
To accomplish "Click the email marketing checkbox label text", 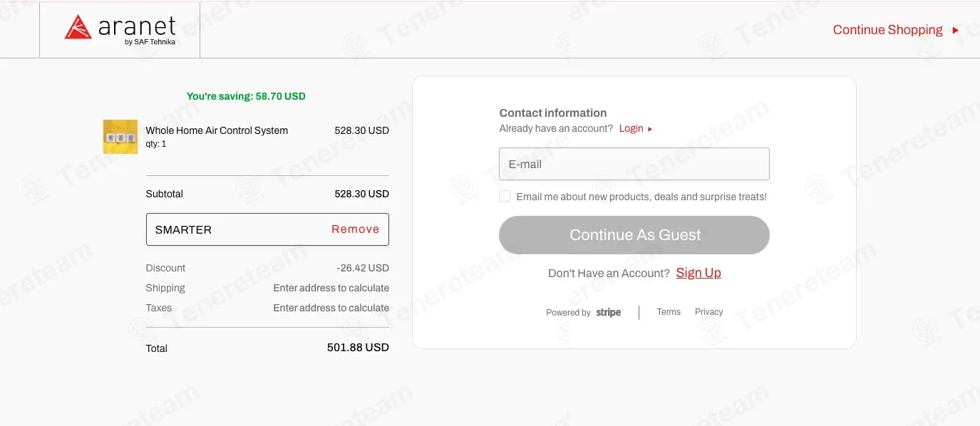I will pyautogui.click(x=641, y=197).
